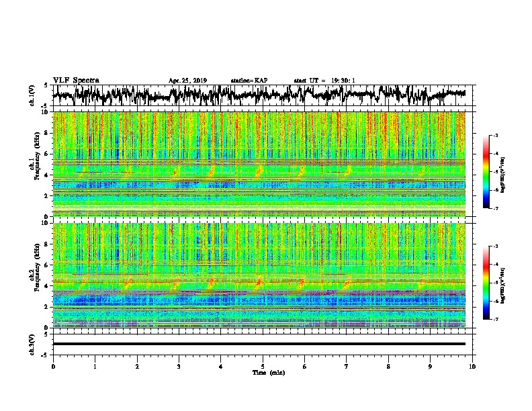Click time axis tick label '3'
The width and height of the screenshot is (532, 411).
pyautogui.click(x=179, y=367)
